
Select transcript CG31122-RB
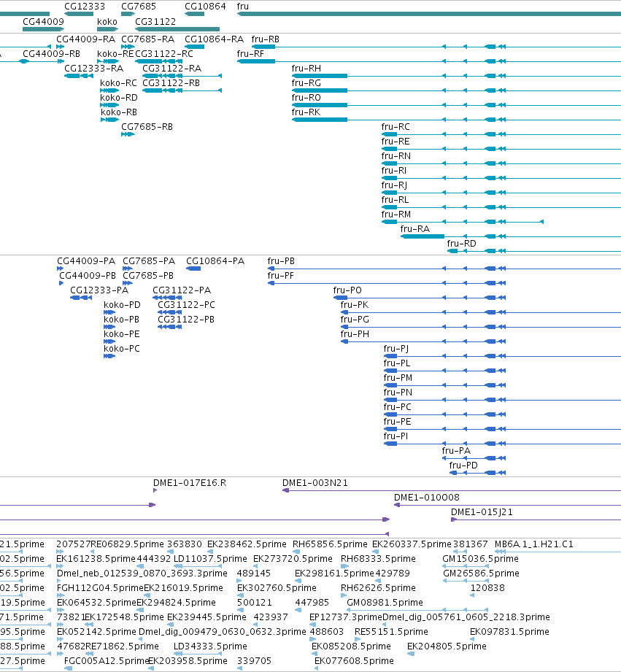[x=171, y=83]
